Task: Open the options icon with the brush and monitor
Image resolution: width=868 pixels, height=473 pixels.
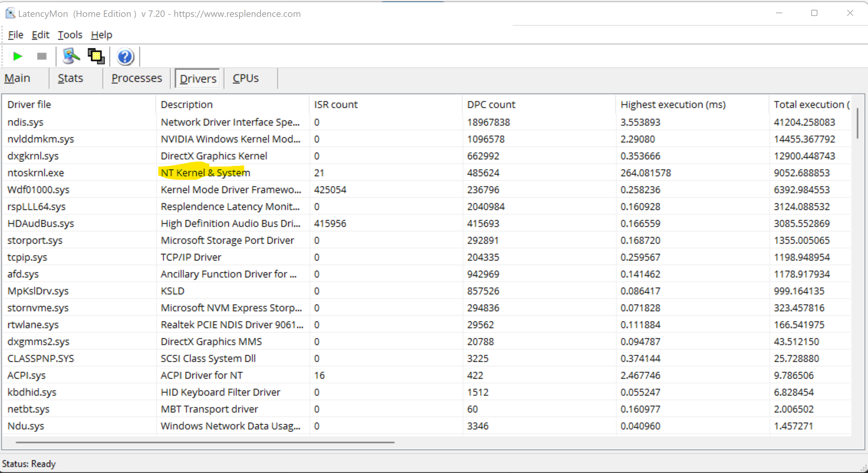Action: (71, 56)
